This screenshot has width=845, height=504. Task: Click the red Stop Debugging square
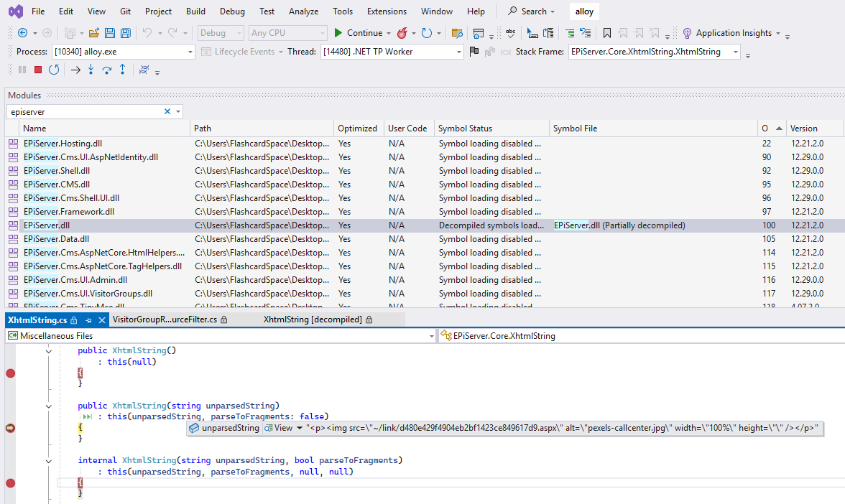pos(37,70)
